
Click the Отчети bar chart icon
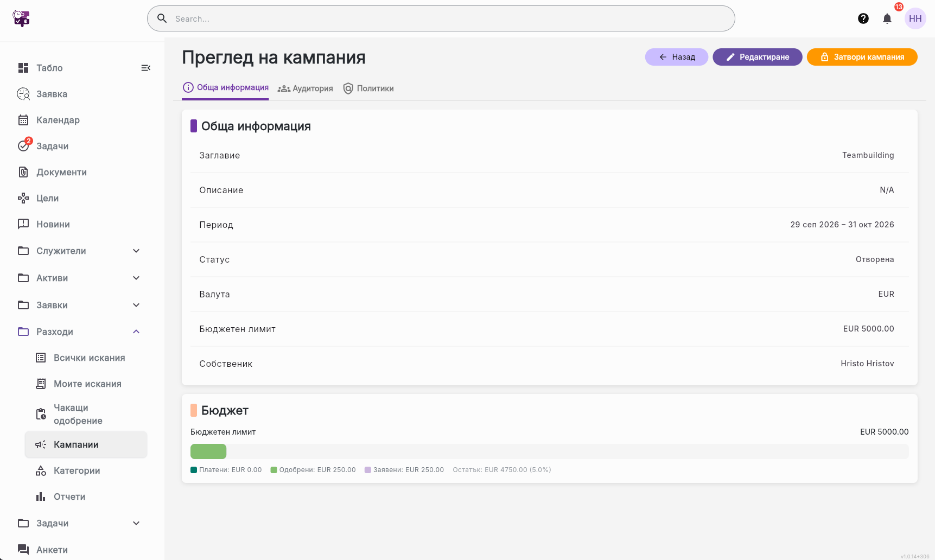pyautogui.click(x=41, y=497)
